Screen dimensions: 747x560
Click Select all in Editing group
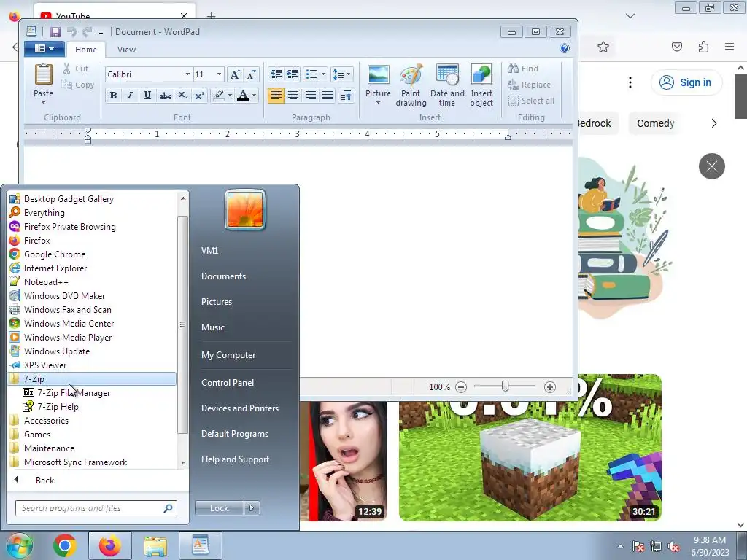(x=531, y=101)
